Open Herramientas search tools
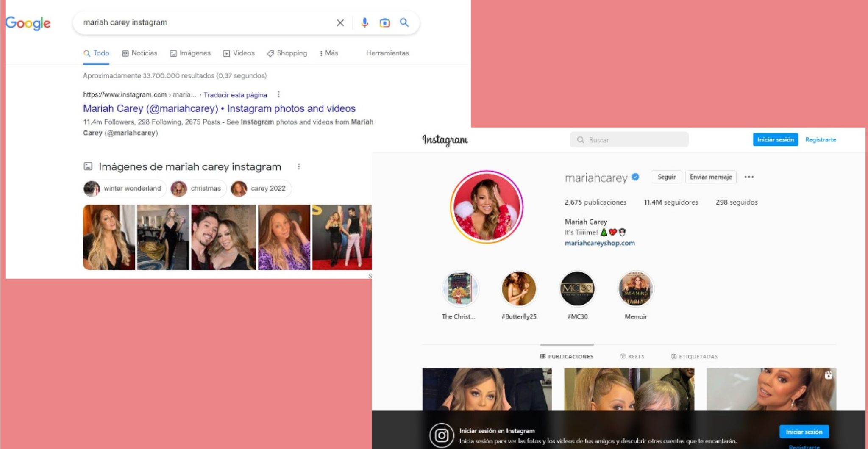The width and height of the screenshot is (868, 449). click(x=387, y=53)
